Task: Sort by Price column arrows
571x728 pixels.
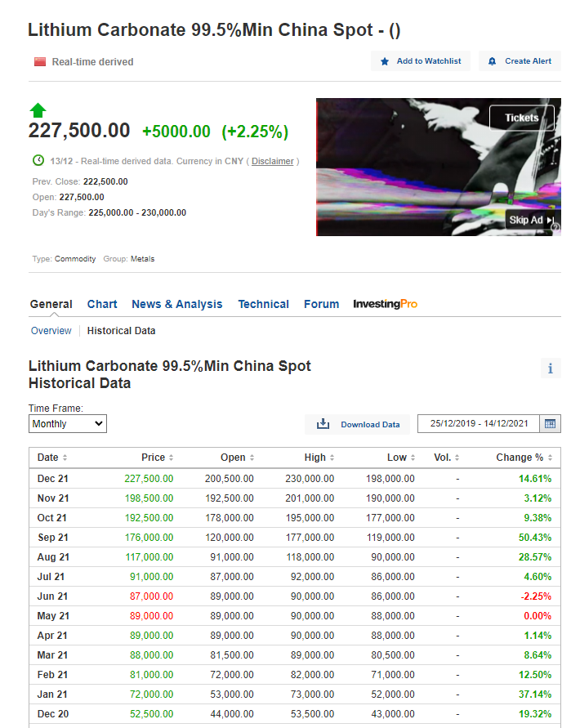Action: (x=172, y=458)
